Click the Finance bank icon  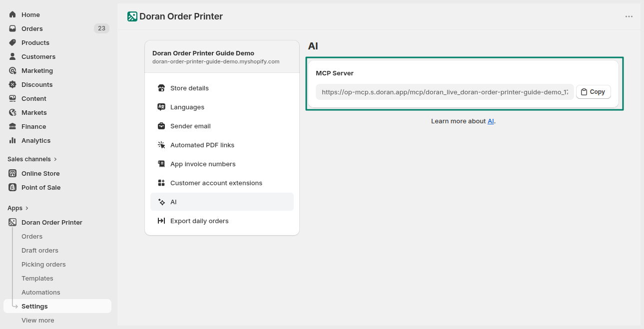(12, 126)
